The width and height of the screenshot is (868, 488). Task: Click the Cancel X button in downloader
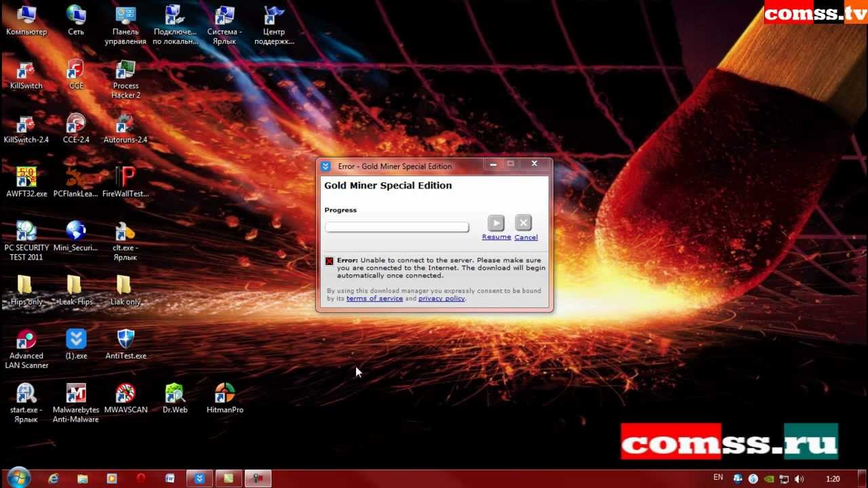pyautogui.click(x=524, y=223)
